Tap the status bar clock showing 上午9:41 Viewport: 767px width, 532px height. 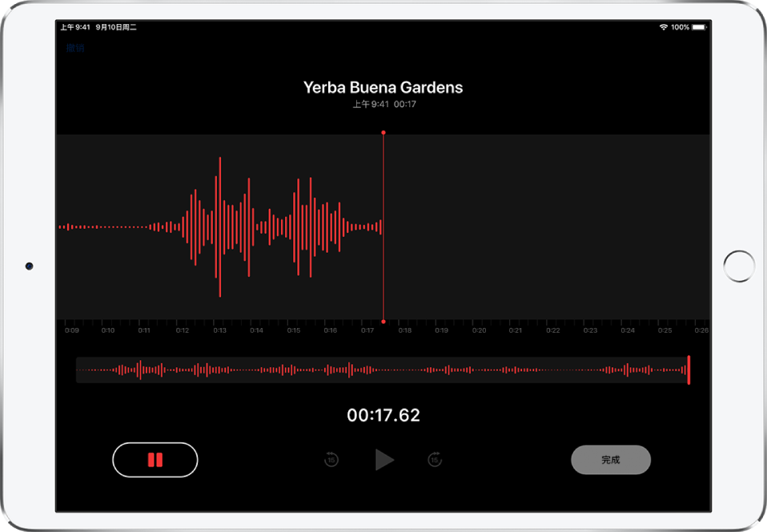coord(75,27)
